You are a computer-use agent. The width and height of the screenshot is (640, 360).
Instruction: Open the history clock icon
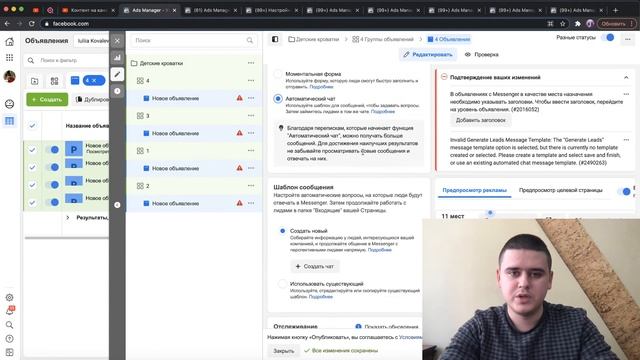(x=117, y=91)
